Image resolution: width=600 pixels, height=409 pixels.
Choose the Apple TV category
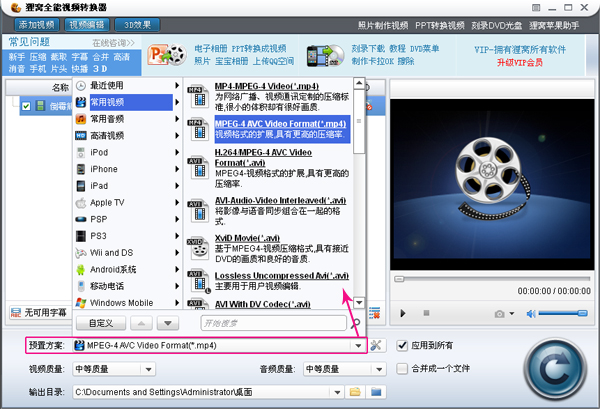pyautogui.click(x=107, y=202)
